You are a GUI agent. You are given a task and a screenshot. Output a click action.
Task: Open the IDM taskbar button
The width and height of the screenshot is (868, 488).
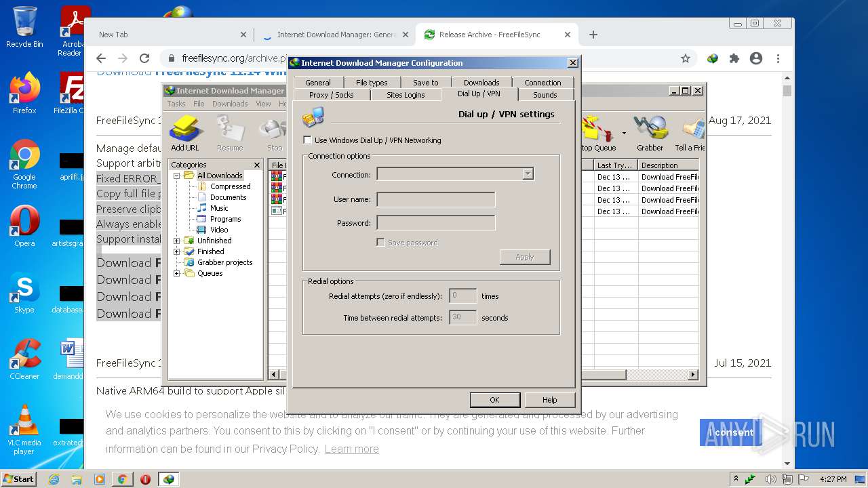(x=168, y=479)
